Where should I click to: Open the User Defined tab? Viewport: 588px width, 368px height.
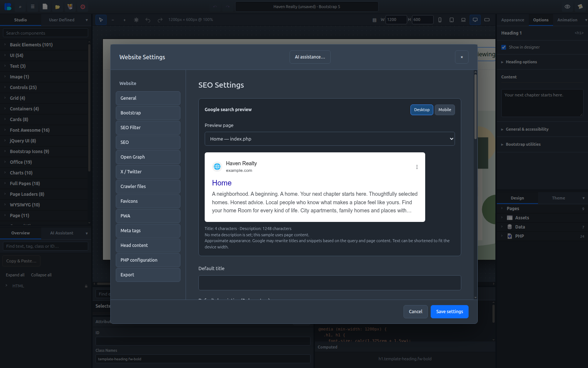point(62,20)
